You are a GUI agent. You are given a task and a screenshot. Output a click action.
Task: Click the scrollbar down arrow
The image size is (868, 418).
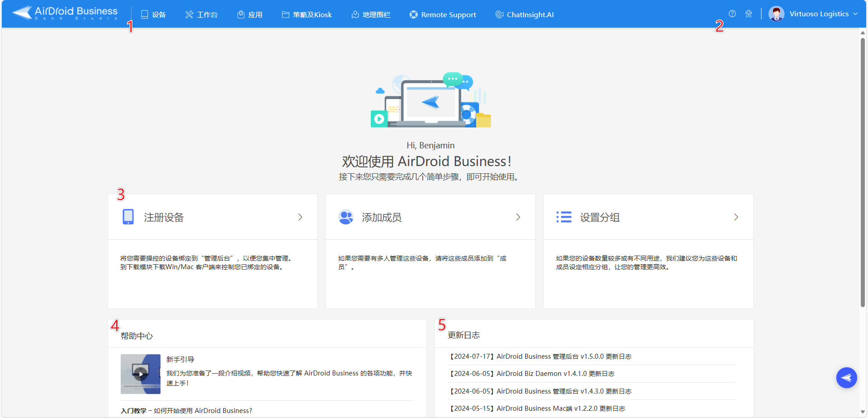863,413
